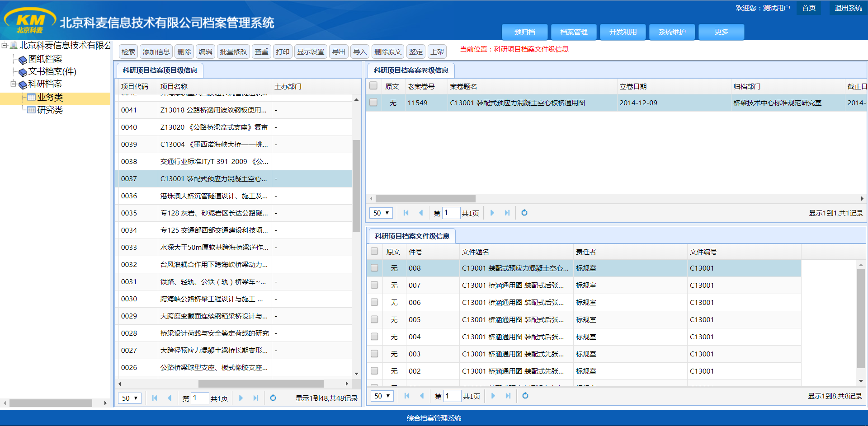Click the 文书档案(件) book icon in tree
Image resolution: width=868 pixels, height=426 pixels.
click(x=23, y=72)
